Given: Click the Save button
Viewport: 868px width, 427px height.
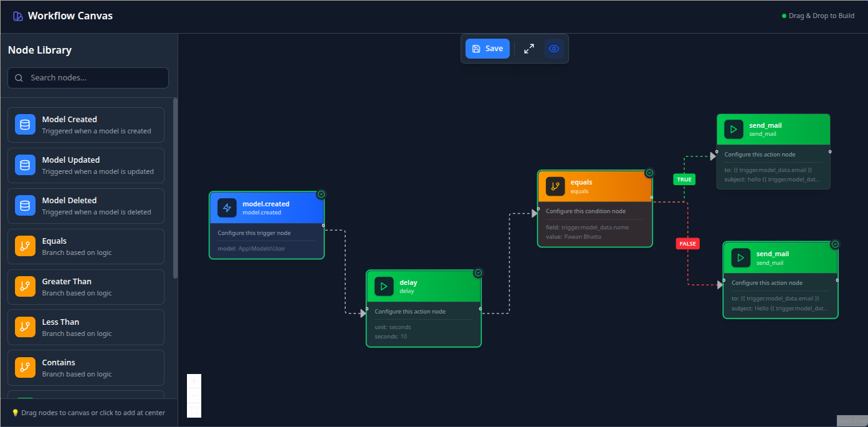Looking at the screenshot, I should point(487,48).
